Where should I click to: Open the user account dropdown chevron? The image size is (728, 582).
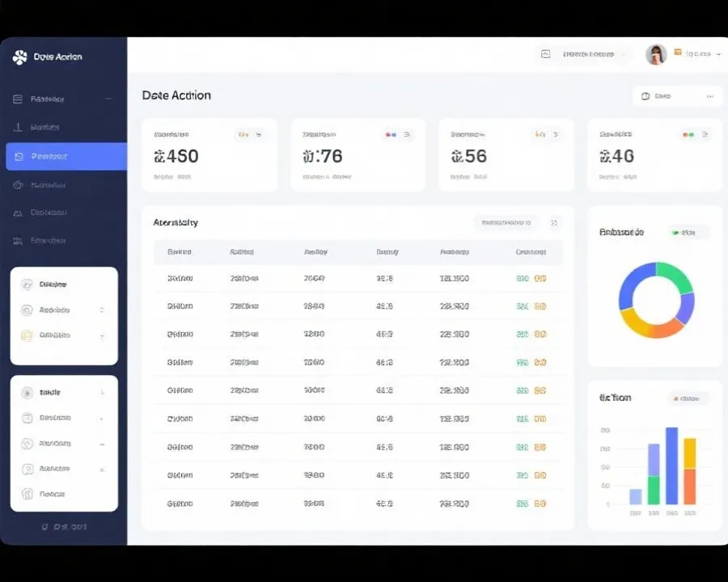pyautogui.click(x=719, y=54)
